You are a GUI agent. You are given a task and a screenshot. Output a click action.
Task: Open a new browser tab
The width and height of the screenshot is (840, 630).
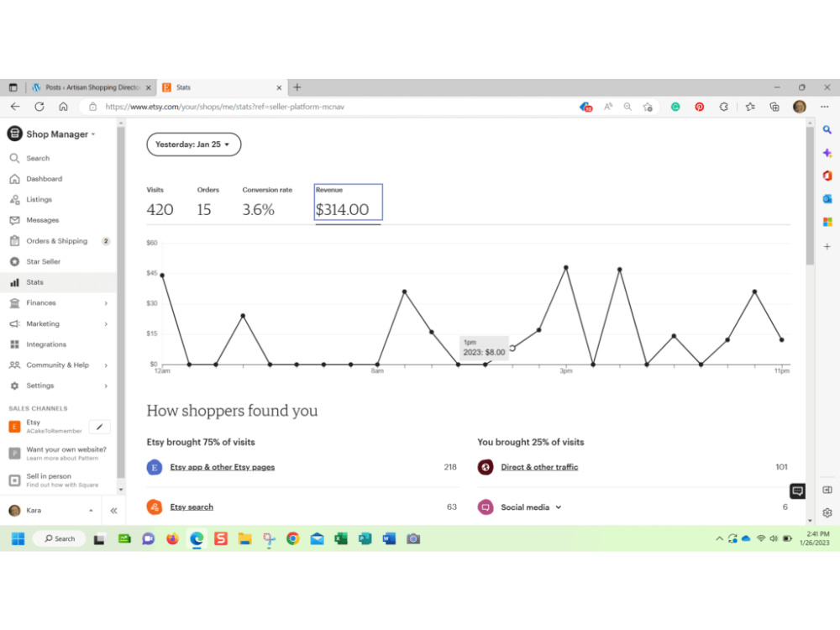pyautogui.click(x=297, y=87)
